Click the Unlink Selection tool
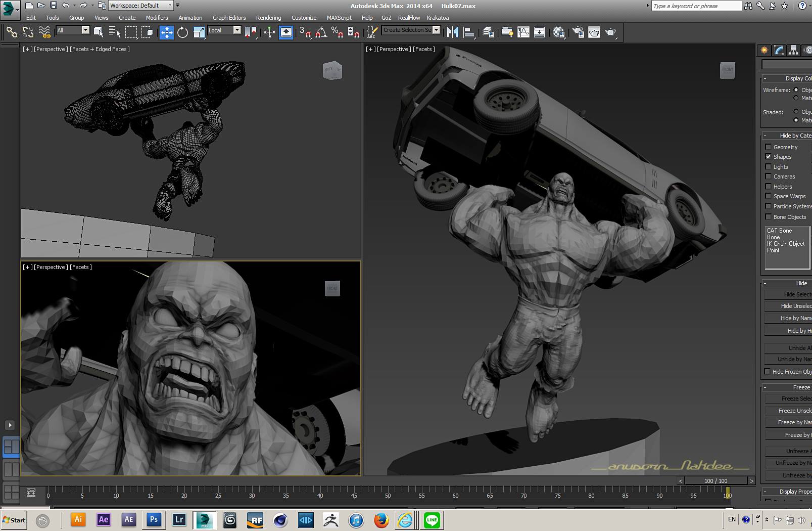Screen dimensions: 812x531 coord(28,32)
